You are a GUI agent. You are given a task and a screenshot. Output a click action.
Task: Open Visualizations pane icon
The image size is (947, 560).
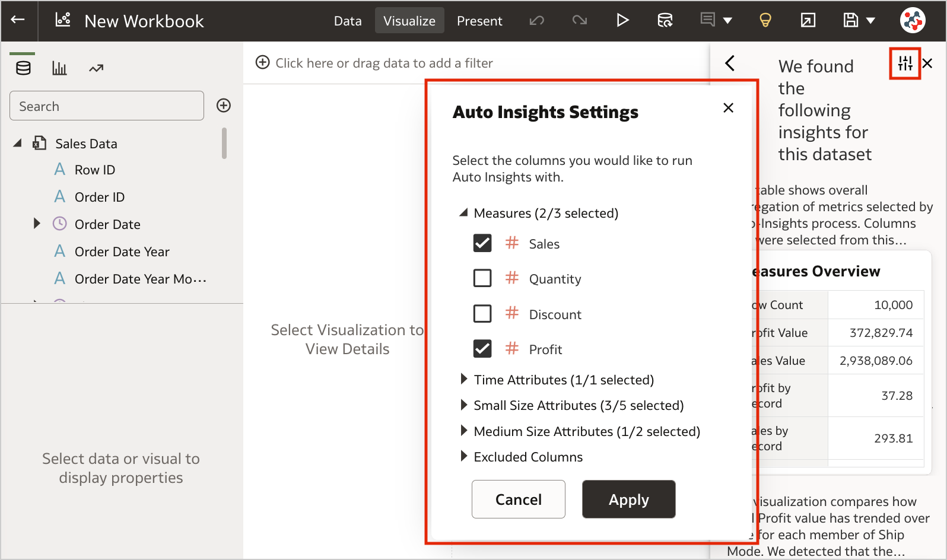59,69
